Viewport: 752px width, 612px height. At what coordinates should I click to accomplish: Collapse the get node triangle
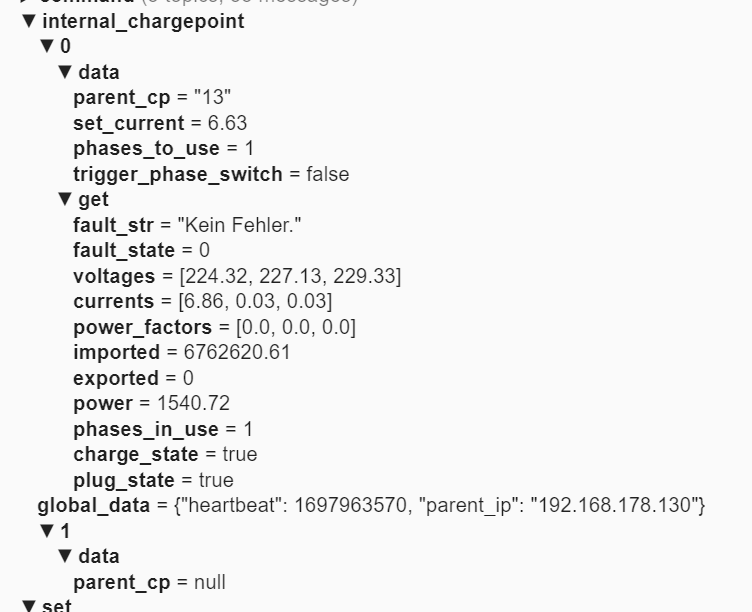coord(65,200)
